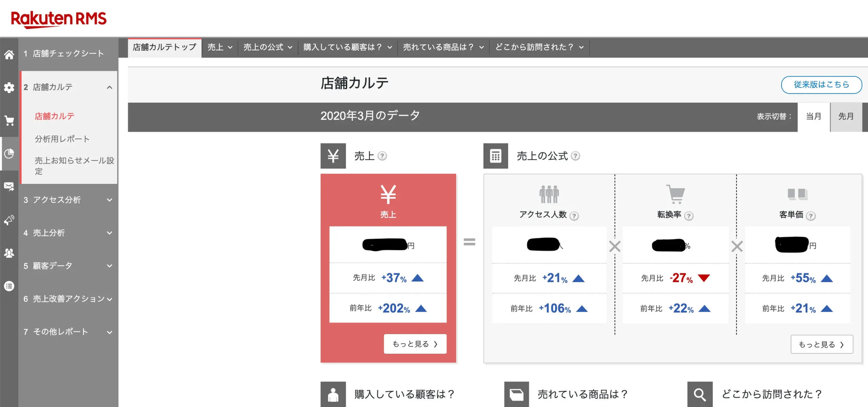Click the people icon above アクセス人数
The width and height of the screenshot is (868, 407).
549,194
